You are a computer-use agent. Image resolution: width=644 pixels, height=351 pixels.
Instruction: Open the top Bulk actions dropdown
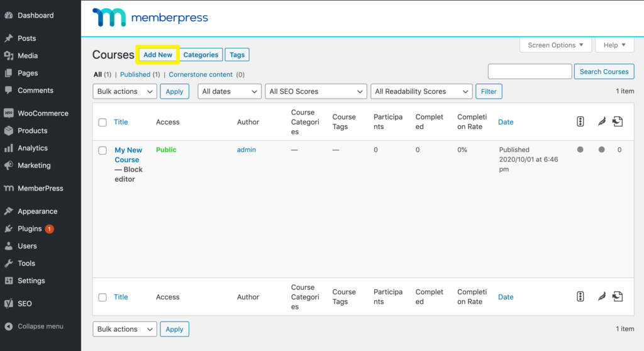point(125,91)
